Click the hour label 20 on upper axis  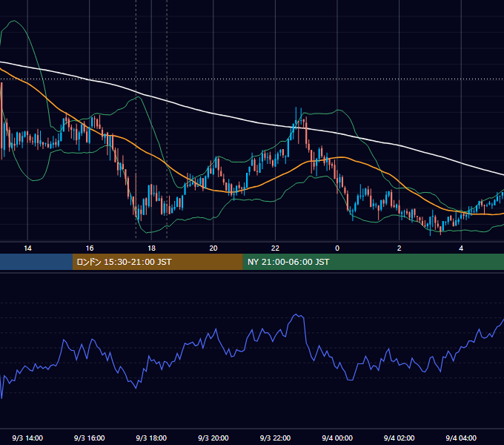point(213,248)
